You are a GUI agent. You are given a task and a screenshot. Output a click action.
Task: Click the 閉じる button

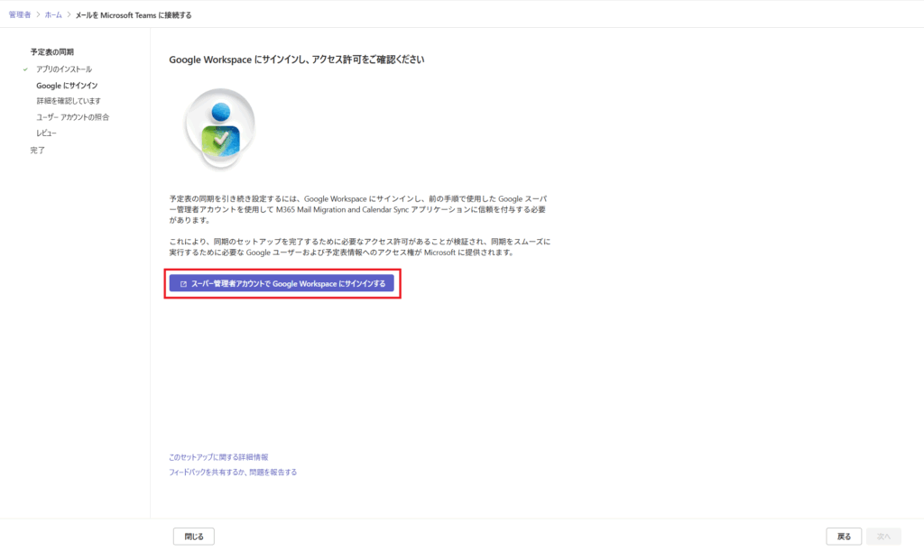(x=194, y=537)
